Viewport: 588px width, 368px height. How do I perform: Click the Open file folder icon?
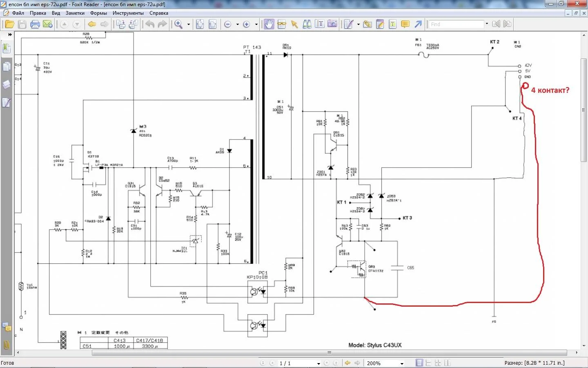9,25
